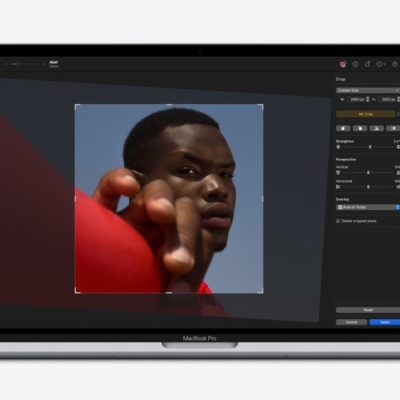
Task: Click the bottom edge middle crop handle
Action: [169, 293]
